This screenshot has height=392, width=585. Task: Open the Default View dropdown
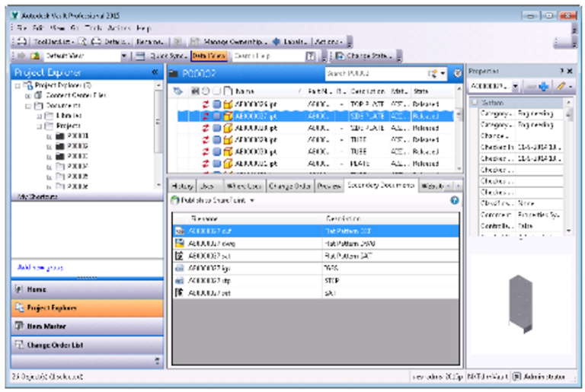124,56
